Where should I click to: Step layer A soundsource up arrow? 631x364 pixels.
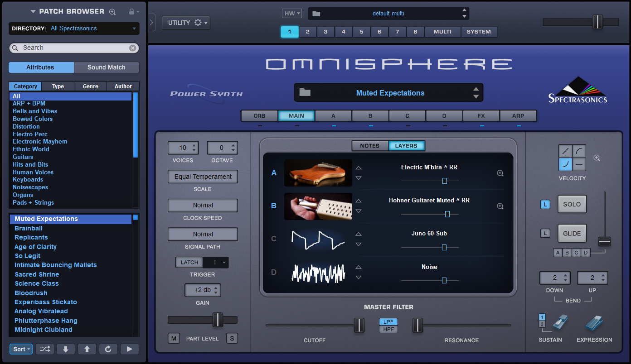(x=359, y=168)
